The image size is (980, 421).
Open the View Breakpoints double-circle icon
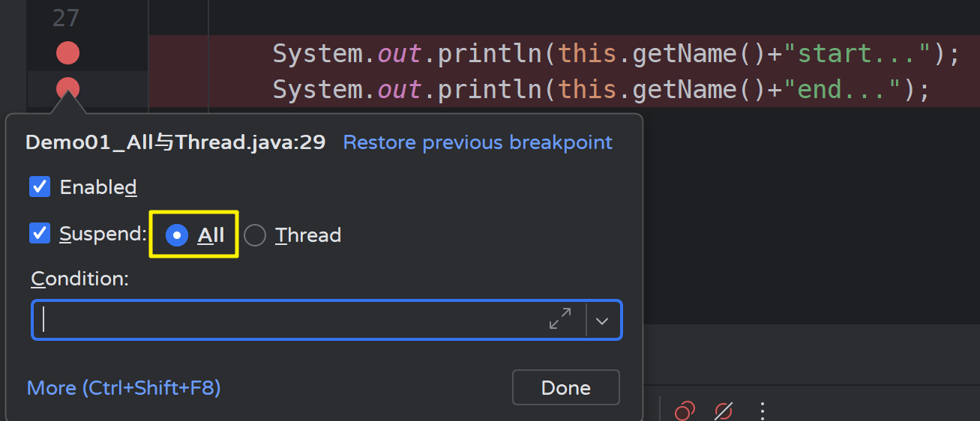pyautogui.click(x=684, y=411)
